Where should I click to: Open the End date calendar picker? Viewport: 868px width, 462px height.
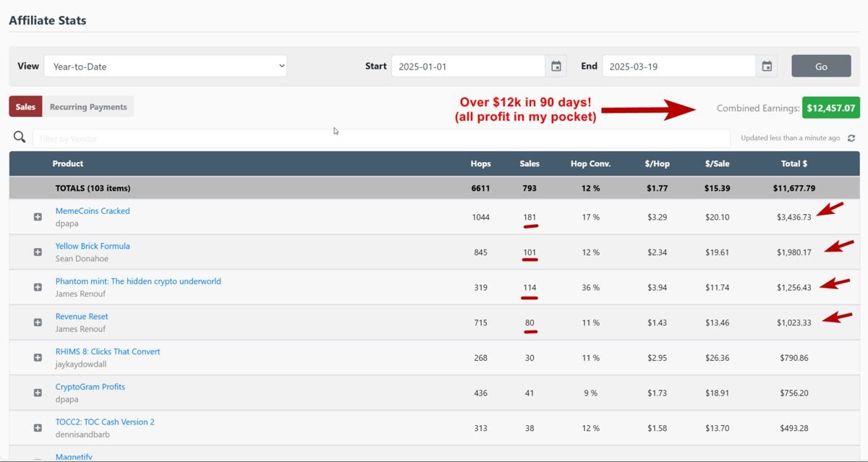tap(767, 67)
